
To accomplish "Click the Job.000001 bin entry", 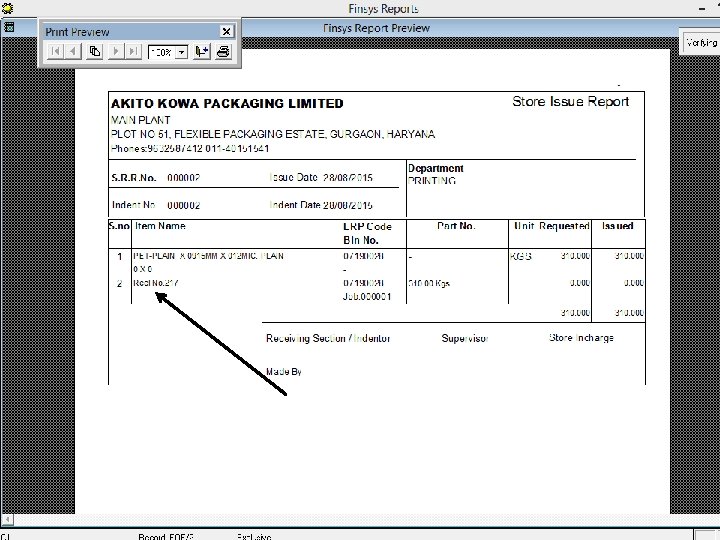I will [367, 297].
